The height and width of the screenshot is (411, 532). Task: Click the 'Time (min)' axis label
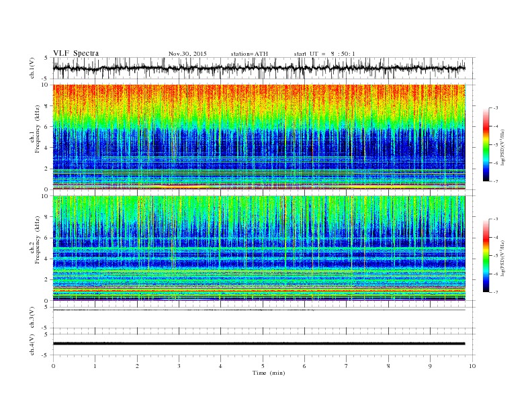[x=269, y=373]
